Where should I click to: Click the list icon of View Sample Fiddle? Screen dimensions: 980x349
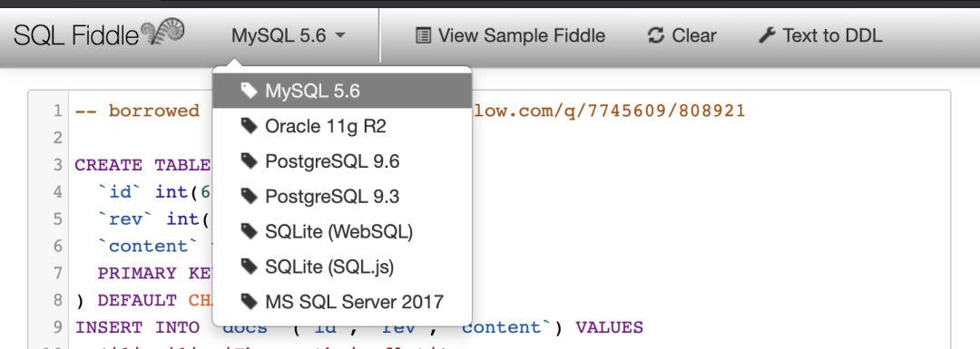(423, 35)
